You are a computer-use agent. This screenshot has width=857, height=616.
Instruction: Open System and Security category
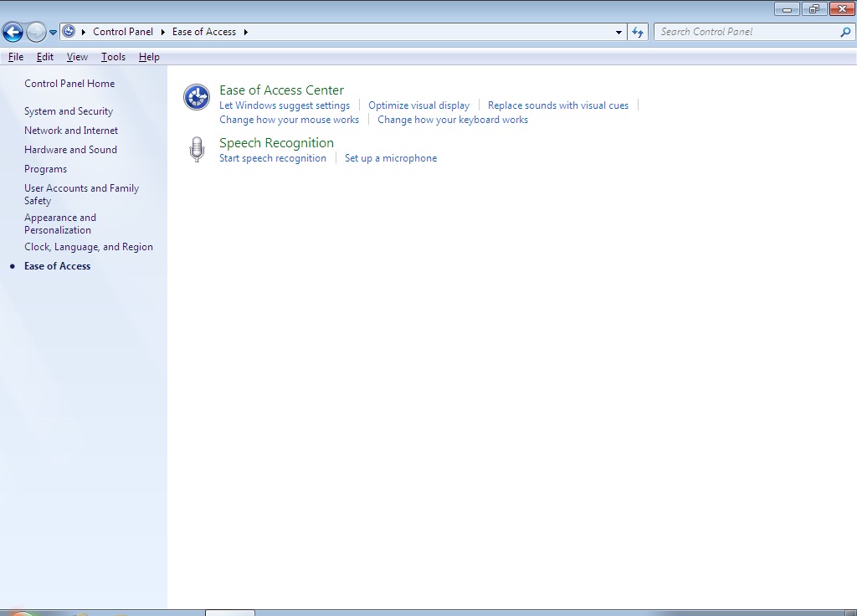[x=69, y=111]
